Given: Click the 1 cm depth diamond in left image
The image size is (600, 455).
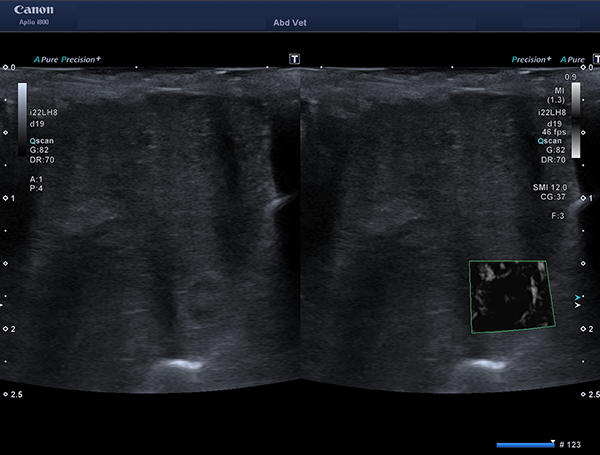Looking at the screenshot, I should (x=5, y=198).
